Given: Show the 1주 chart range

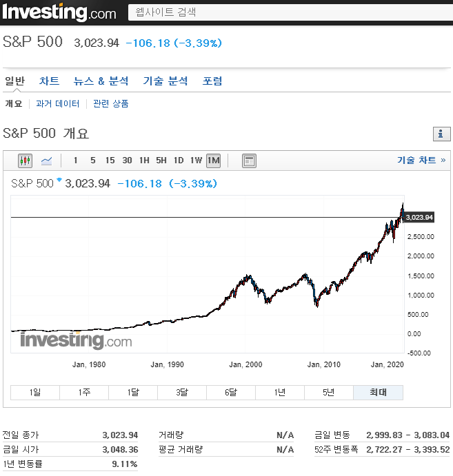Looking at the screenshot, I should [84, 393].
